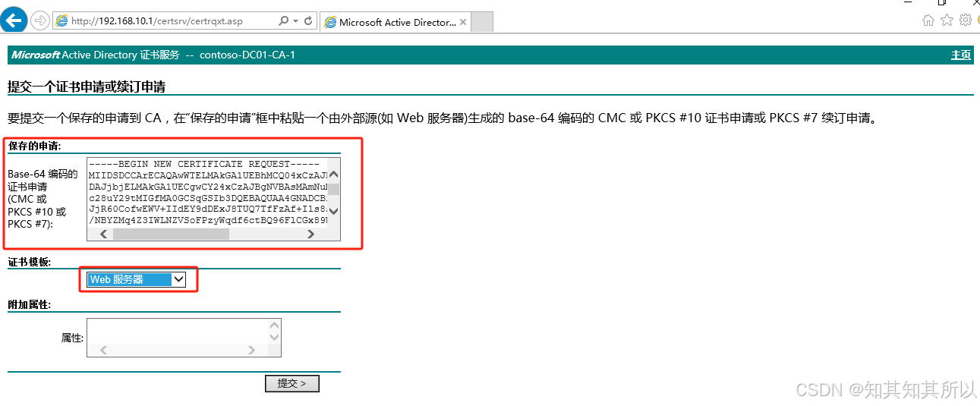Submit the request with 提交 button
Viewport: 980px width, 406px height.
(x=292, y=384)
